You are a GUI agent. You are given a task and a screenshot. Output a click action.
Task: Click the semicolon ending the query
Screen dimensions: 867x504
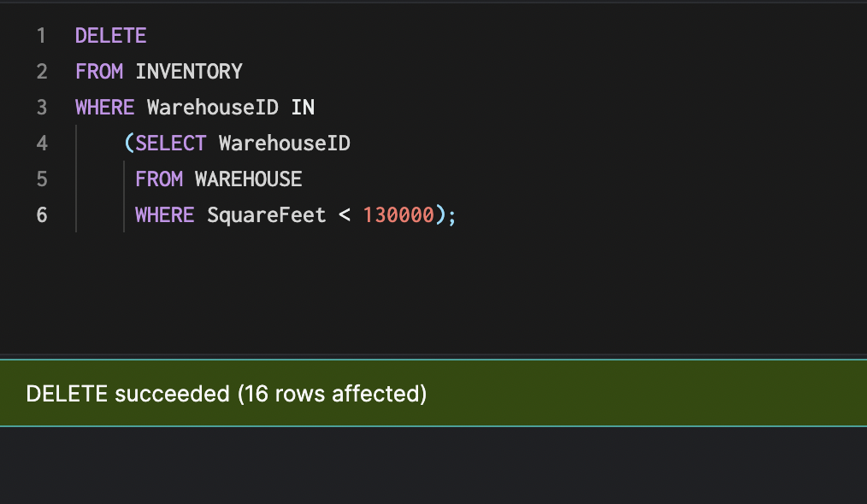click(452, 214)
